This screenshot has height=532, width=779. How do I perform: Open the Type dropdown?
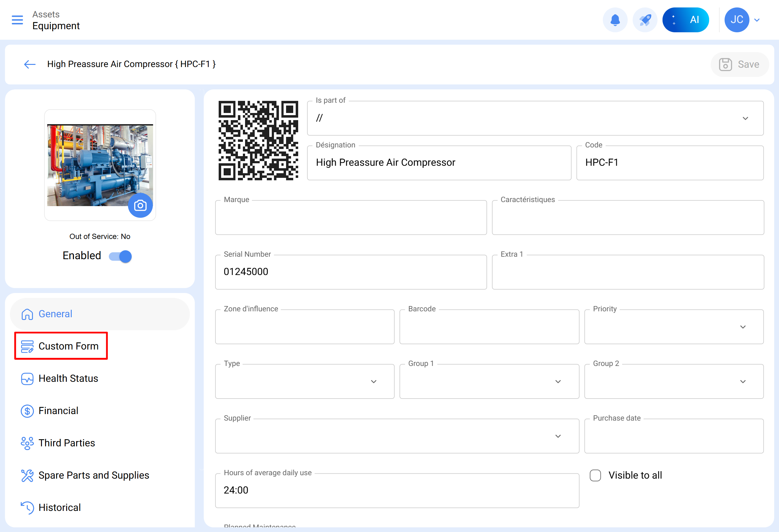(x=373, y=381)
